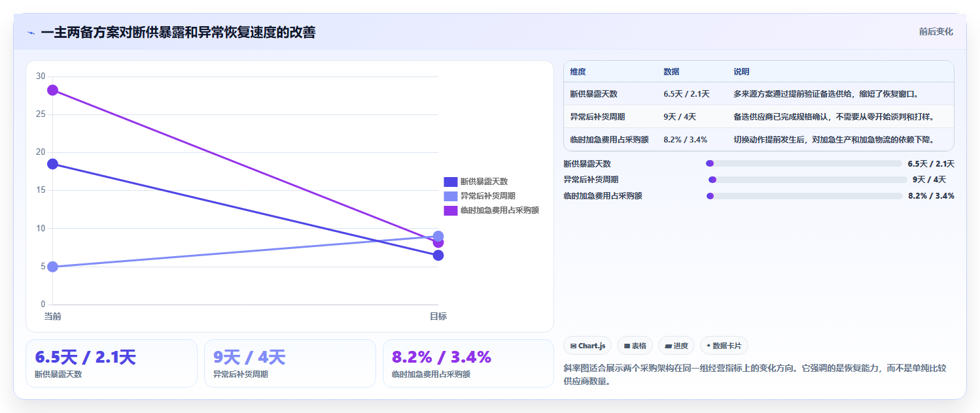
Task: Click the 前后变化 label in header
Action: (936, 31)
